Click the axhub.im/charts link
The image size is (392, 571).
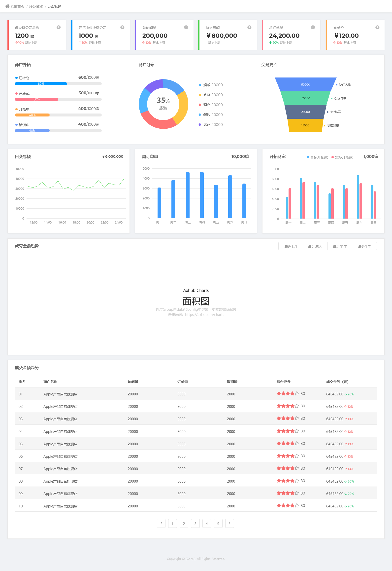[204, 315]
